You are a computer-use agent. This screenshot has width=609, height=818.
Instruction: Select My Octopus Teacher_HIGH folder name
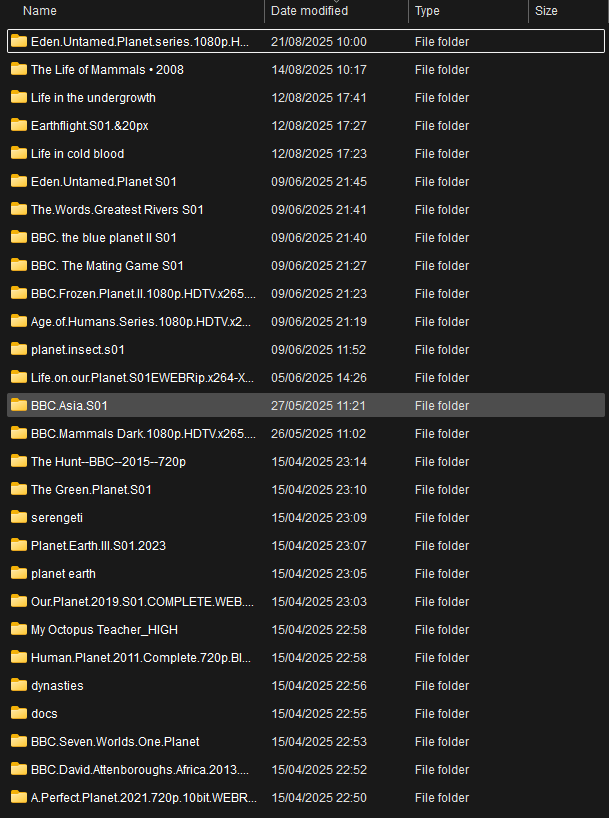pos(104,630)
